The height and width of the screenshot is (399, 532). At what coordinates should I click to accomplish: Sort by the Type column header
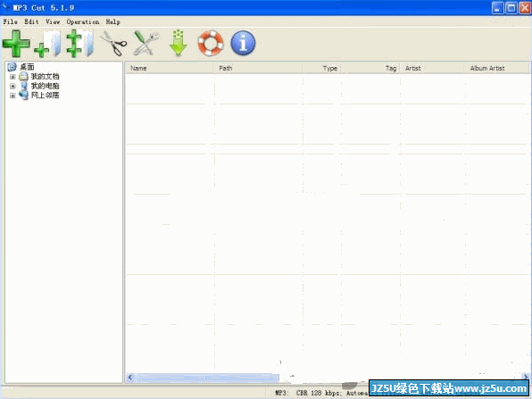click(321, 68)
